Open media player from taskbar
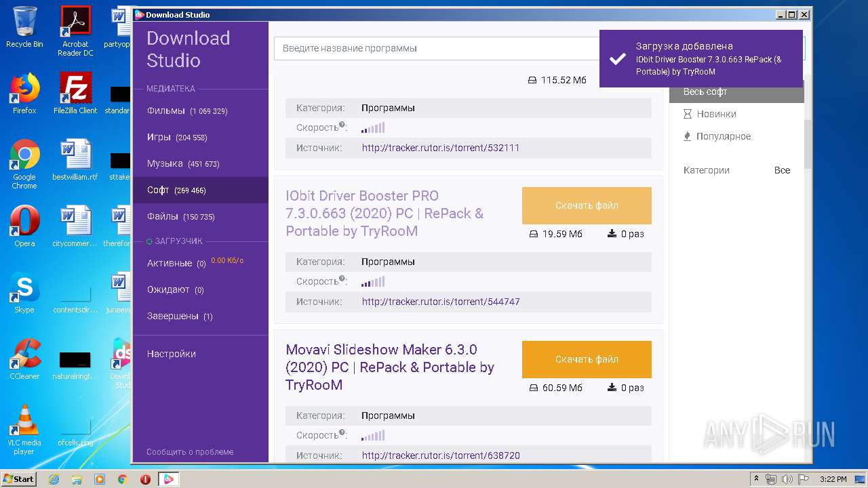 point(100,479)
